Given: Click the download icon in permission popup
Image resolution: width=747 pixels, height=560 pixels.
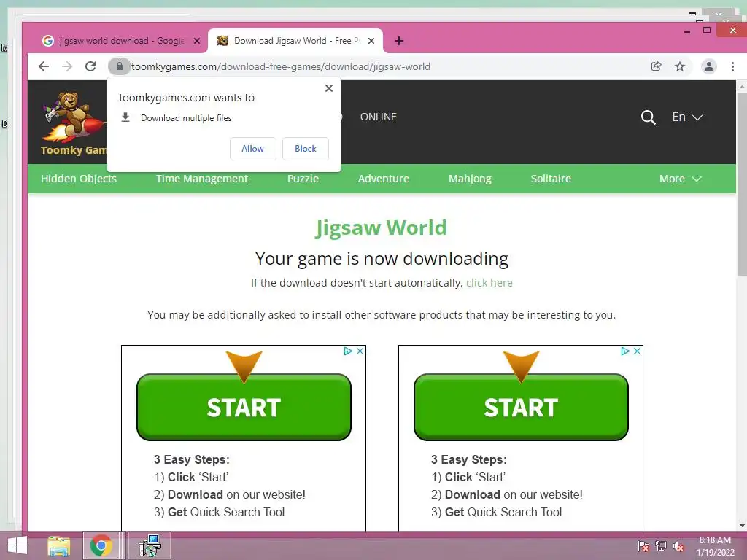Looking at the screenshot, I should click(125, 117).
